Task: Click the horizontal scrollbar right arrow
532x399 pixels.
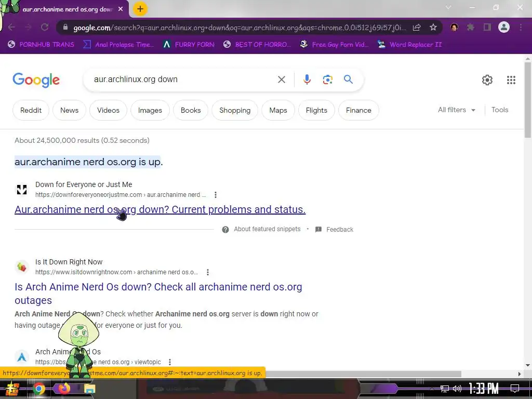Action: 520,374
